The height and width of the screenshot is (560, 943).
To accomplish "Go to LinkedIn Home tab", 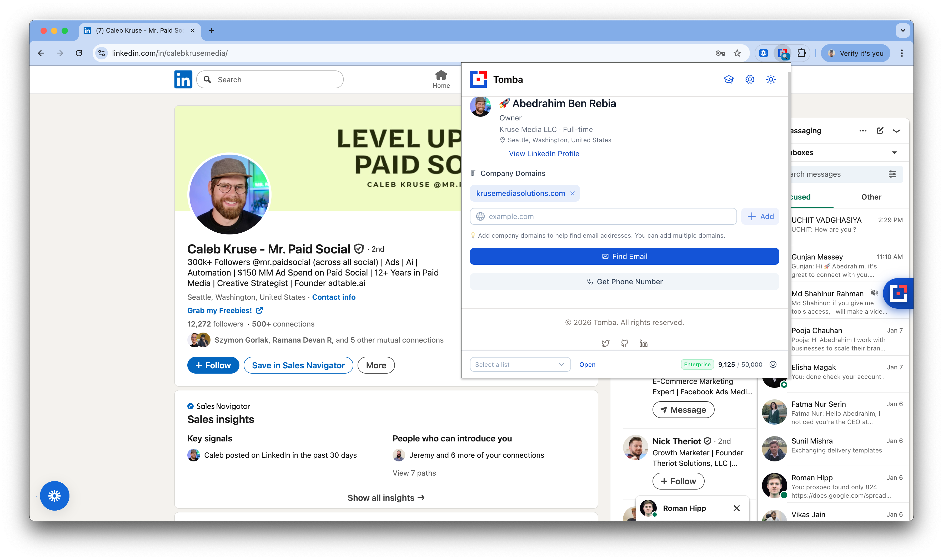I will [x=441, y=79].
